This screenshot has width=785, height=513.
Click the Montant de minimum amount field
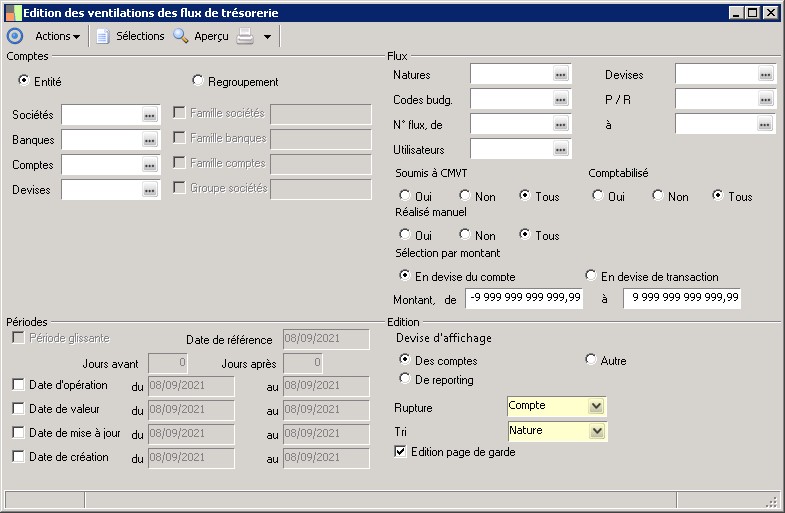tap(525, 298)
